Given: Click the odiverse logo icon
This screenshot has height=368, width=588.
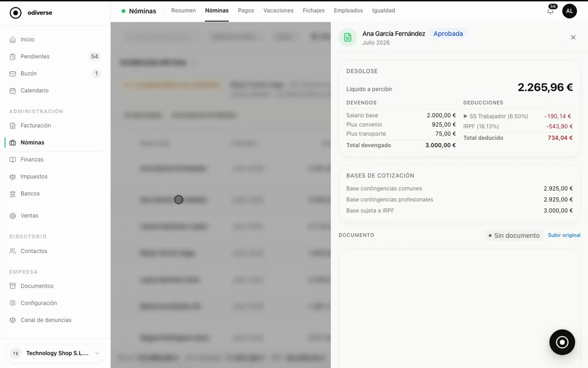Looking at the screenshot, I should pos(15,13).
